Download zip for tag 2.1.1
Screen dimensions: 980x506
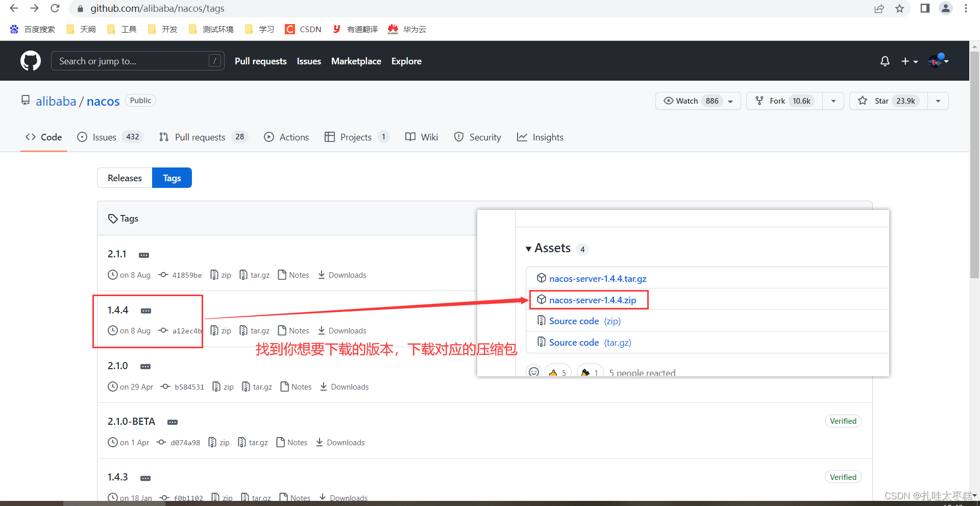(221, 275)
